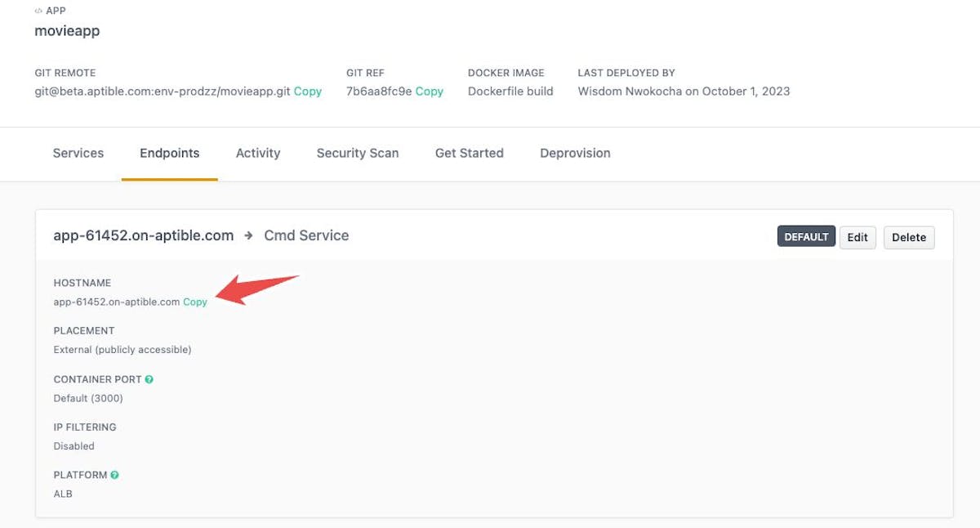Image resolution: width=980 pixels, height=528 pixels.
Task: Click the movieapp app title
Action: (67, 31)
